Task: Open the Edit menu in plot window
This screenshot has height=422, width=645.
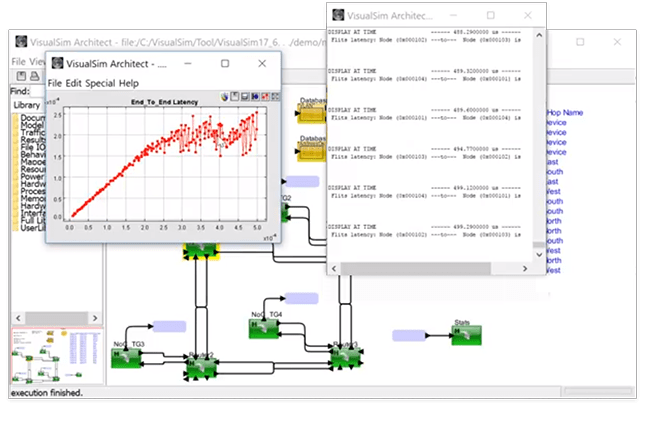Action: (x=74, y=83)
